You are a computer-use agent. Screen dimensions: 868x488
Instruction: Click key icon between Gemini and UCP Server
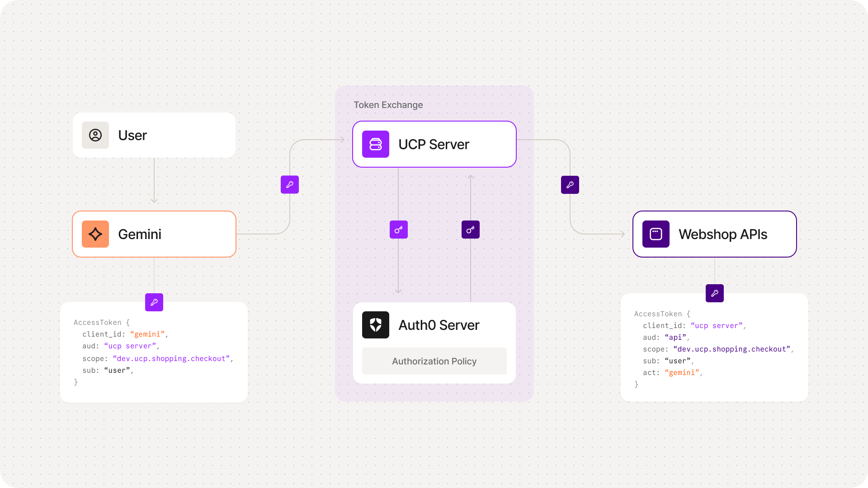click(290, 185)
